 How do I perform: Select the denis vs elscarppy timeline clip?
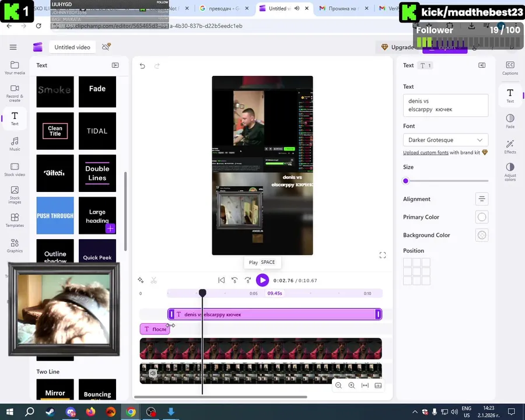pyautogui.click(x=275, y=314)
